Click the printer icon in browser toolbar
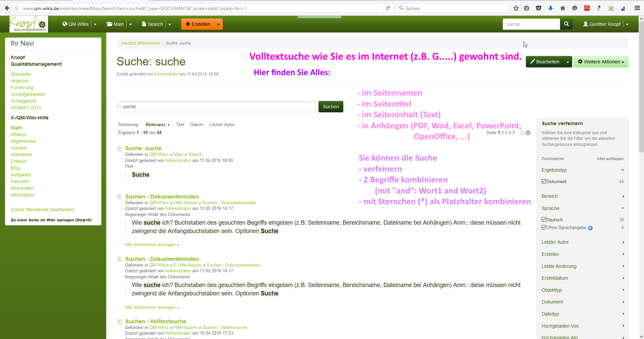 [x=611, y=8]
